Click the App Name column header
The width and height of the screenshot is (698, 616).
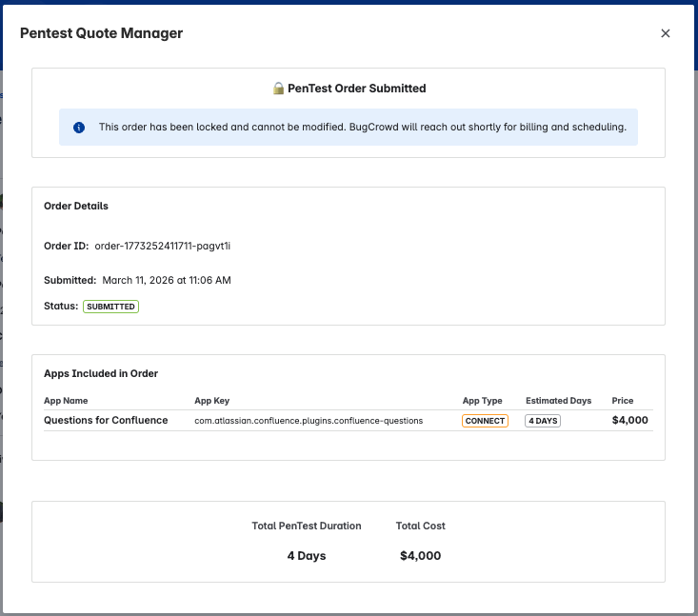point(66,401)
